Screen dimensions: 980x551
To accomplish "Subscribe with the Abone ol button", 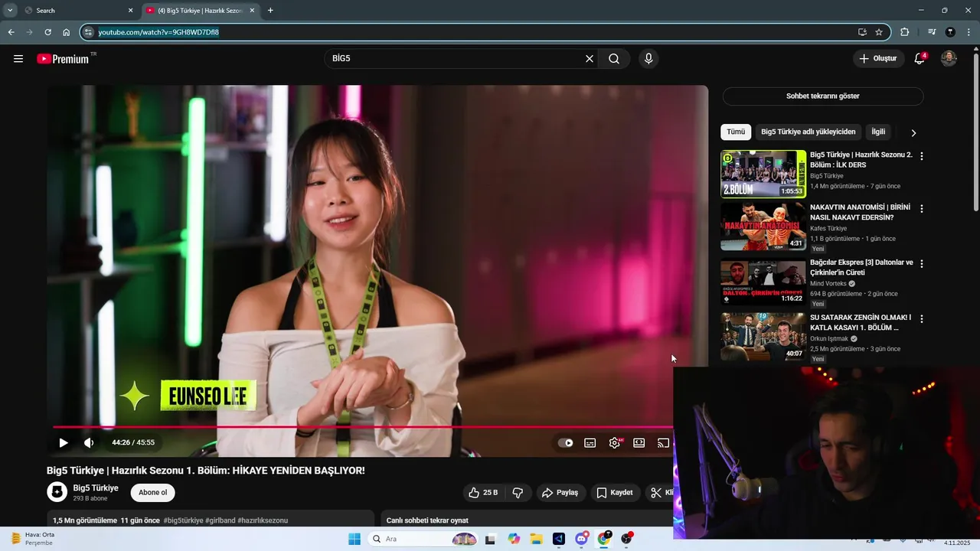I will click(x=153, y=493).
